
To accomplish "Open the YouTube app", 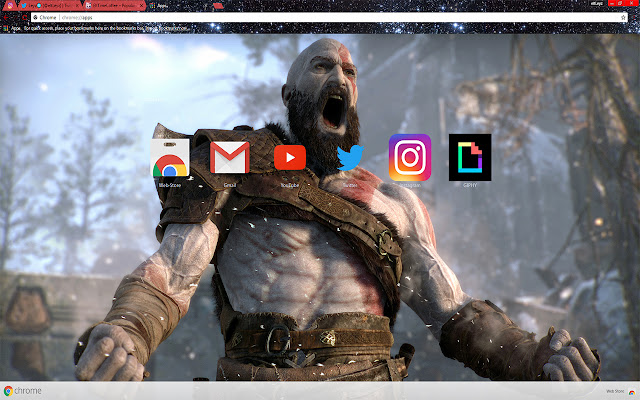I will click(290, 157).
